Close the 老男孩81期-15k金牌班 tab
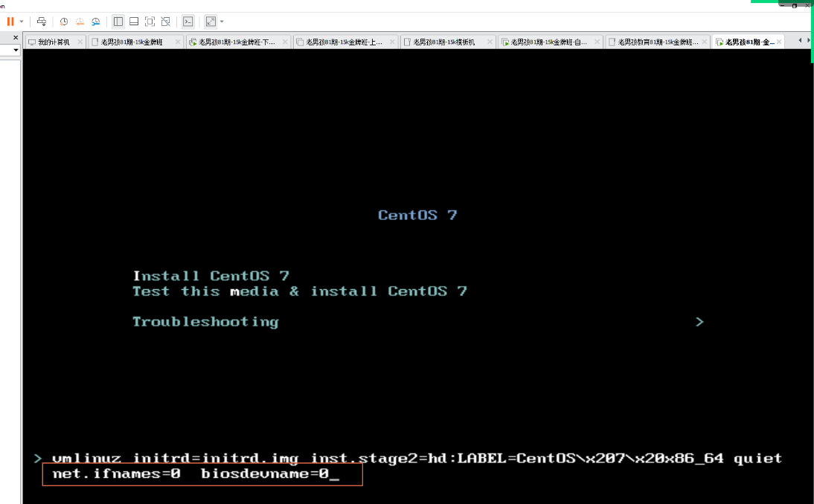This screenshot has width=814, height=504. pyautogui.click(x=178, y=42)
